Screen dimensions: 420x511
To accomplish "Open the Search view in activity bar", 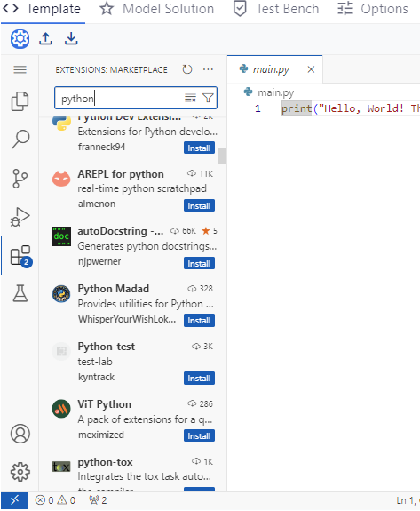I will click(x=20, y=140).
